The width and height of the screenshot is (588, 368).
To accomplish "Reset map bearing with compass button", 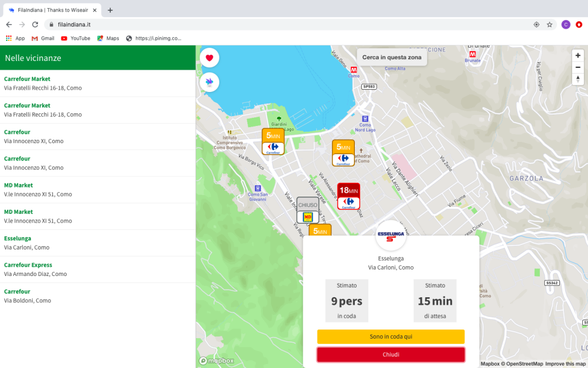I will (x=578, y=79).
